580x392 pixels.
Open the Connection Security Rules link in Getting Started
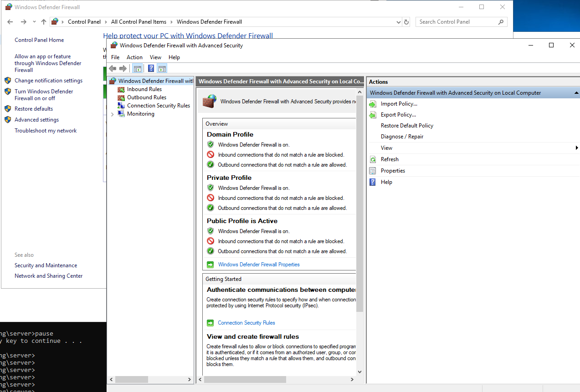246,323
